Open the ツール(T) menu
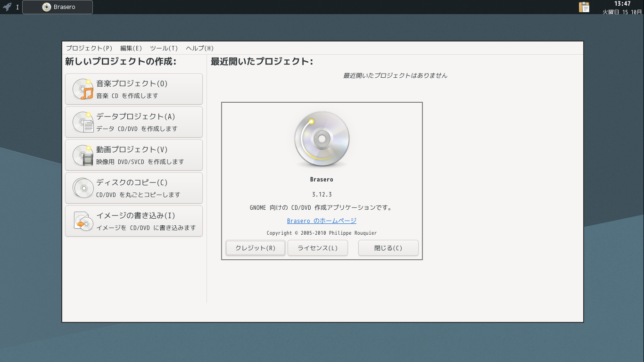Viewport: 644px width, 362px height. point(164,48)
